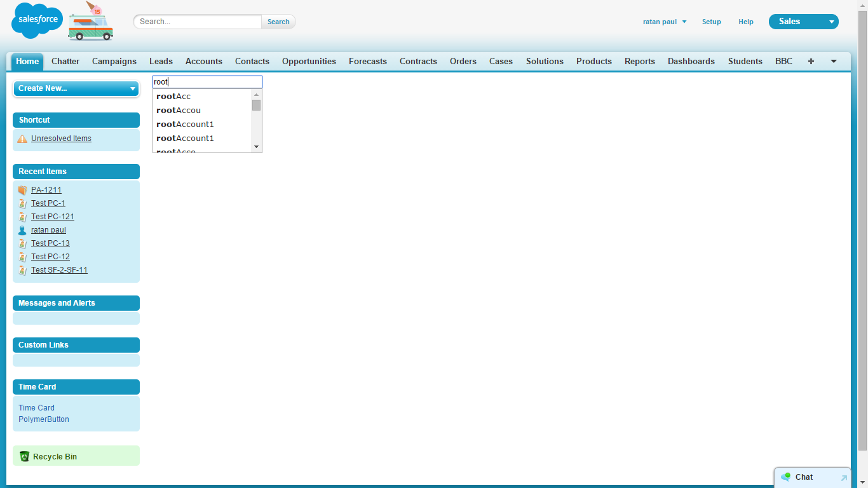This screenshot has height=488, width=868.
Task: Open the PA-1211 recent item
Action: tap(46, 190)
